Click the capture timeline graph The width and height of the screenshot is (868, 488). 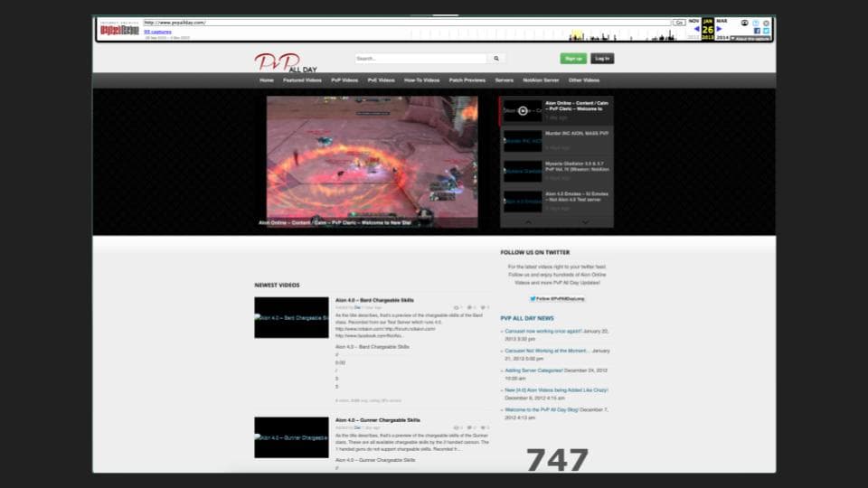coord(545,35)
